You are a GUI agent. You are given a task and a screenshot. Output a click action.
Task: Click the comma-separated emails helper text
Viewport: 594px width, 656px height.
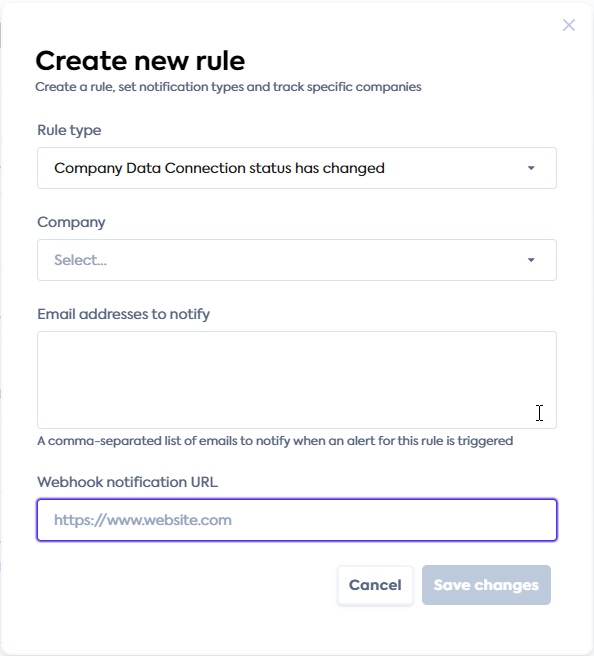(275, 441)
